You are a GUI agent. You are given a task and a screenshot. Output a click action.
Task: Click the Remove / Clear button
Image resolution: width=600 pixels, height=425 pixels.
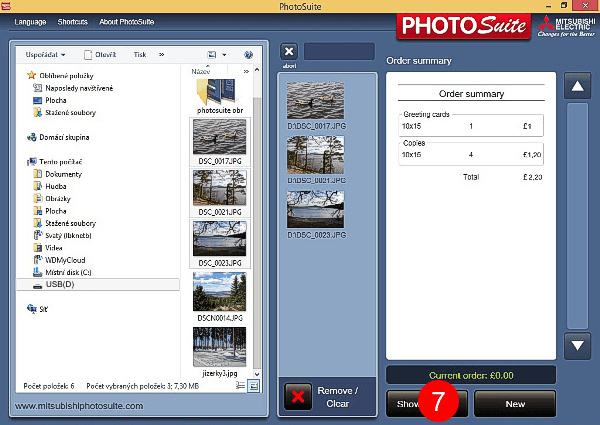[328, 397]
